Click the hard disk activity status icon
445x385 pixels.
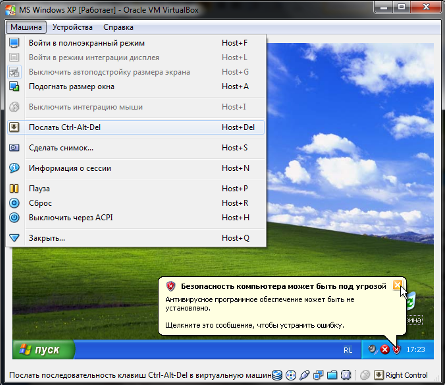277,375
